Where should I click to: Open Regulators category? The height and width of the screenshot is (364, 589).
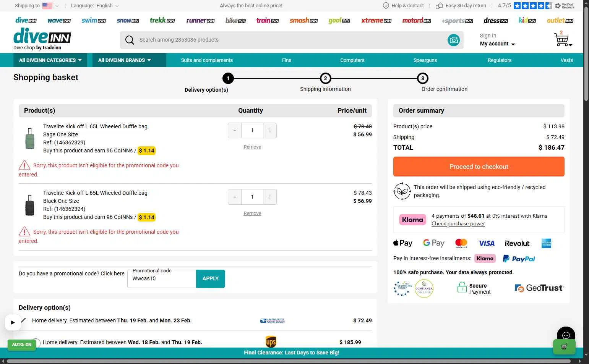tap(499, 60)
